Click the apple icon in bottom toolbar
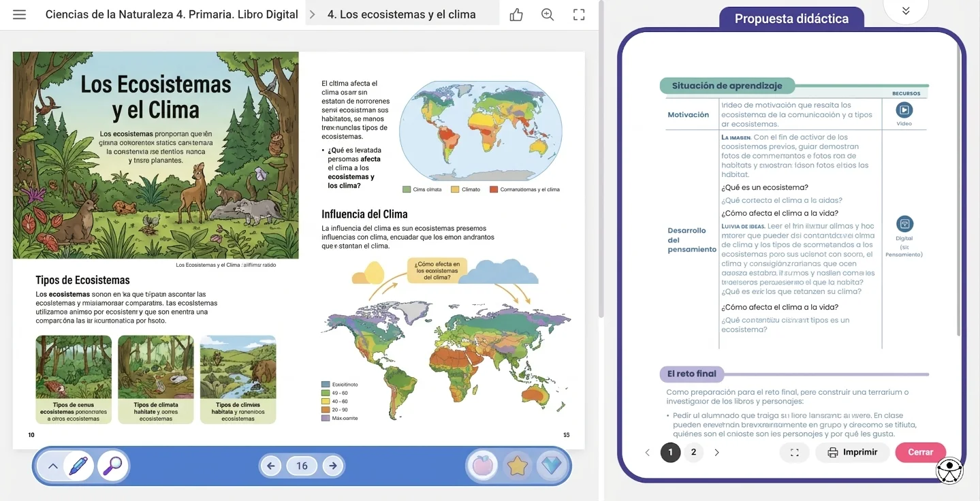Screen dimensions: 980x501 483,466
